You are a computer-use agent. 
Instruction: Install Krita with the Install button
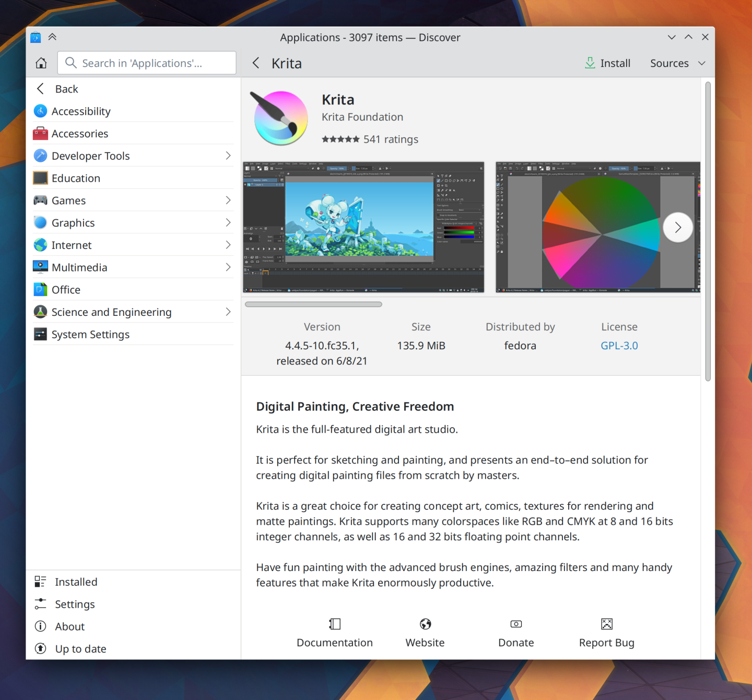(x=607, y=63)
